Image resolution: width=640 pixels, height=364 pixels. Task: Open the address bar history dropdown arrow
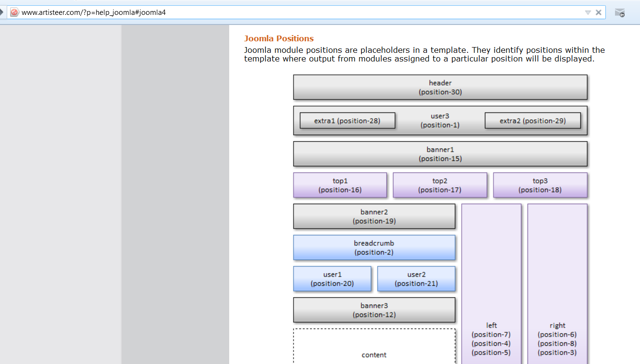coord(588,12)
